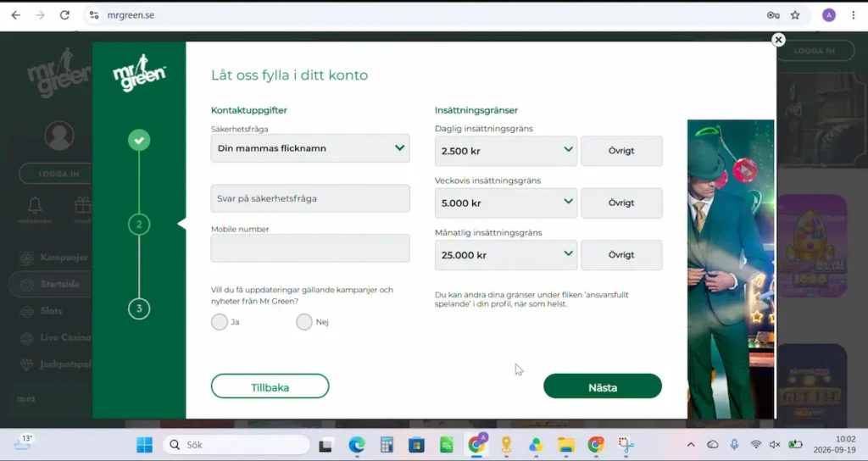Image resolution: width=868 pixels, height=461 pixels.
Task: Click the completed step one checkmark
Action: click(139, 140)
